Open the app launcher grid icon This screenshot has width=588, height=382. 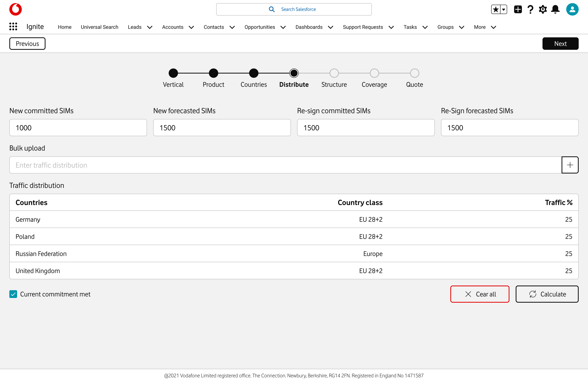click(13, 27)
